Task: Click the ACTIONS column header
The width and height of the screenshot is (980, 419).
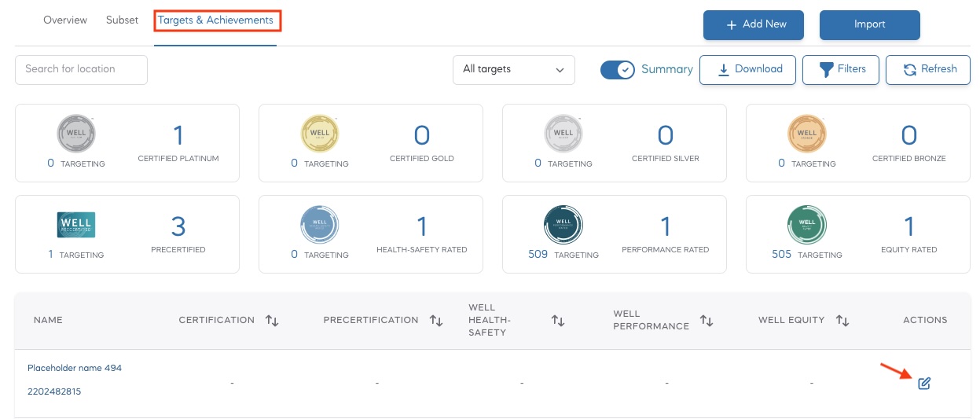Action: [925, 320]
